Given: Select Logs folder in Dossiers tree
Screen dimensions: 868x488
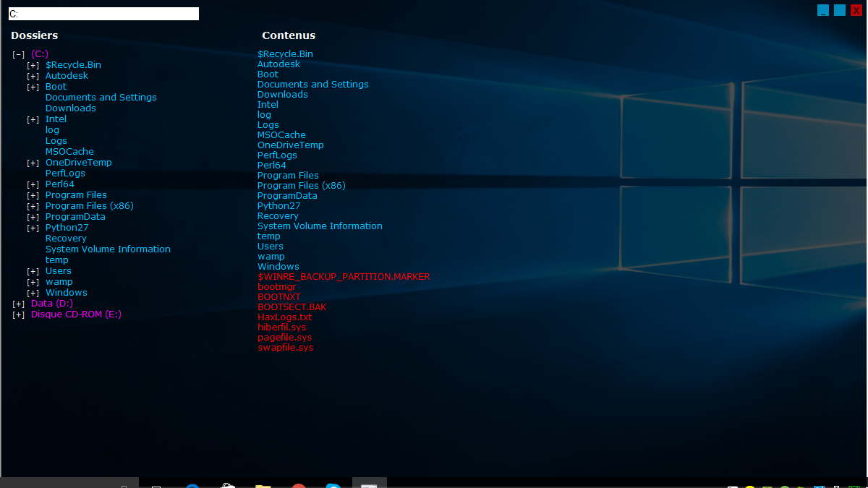Looking at the screenshot, I should coord(56,141).
